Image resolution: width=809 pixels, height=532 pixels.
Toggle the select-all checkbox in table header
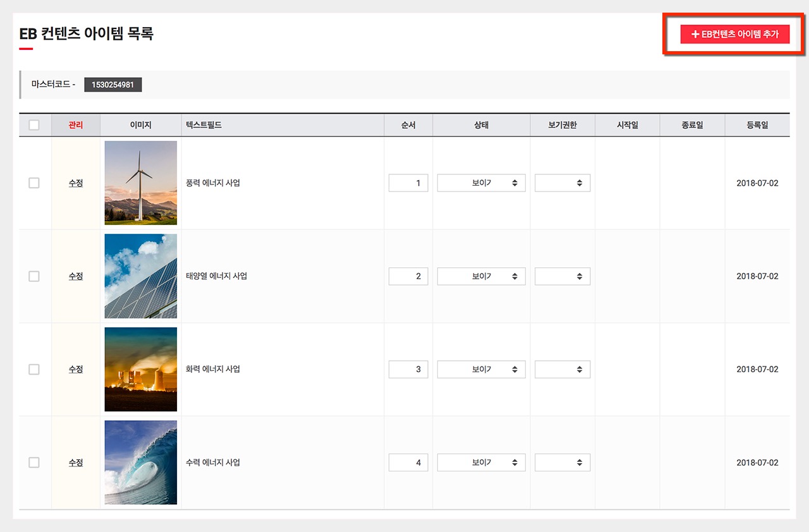(x=34, y=125)
